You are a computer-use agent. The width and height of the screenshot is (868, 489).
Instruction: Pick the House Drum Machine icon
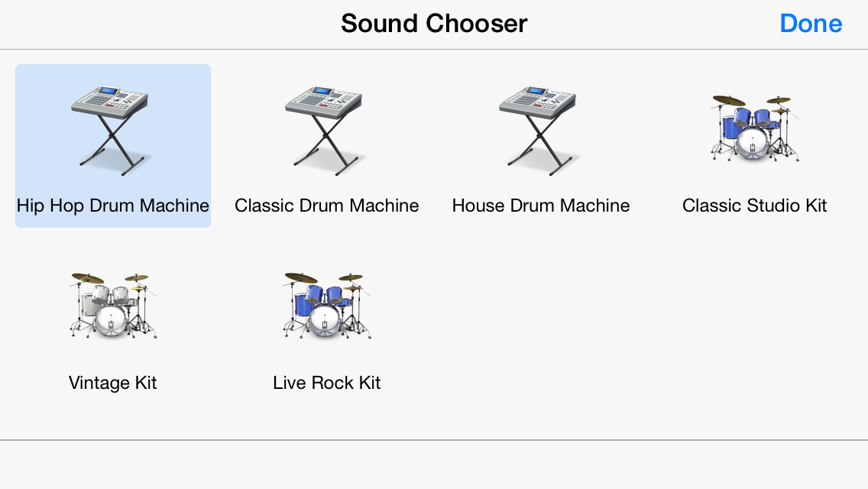pos(539,131)
